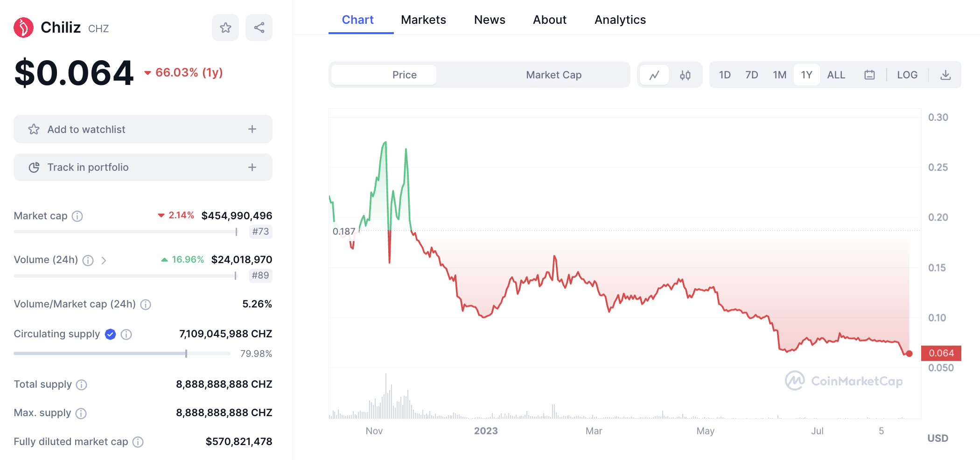Click the Add to watchlist button
Viewport: 980px width, 460px height.
pyautogui.click(x=86, y=129)
